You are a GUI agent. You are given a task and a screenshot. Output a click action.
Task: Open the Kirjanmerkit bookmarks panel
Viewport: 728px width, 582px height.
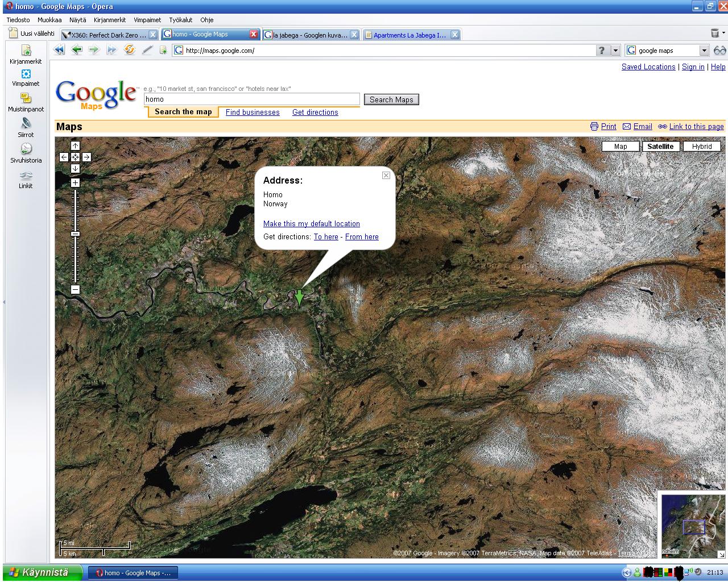[26, 55]
